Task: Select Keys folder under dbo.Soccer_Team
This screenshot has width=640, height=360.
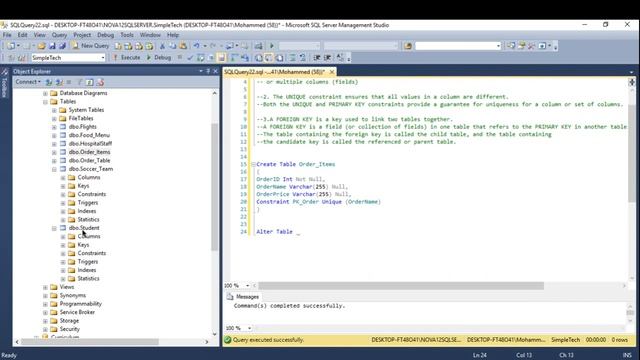Action: (x=83, y=186)
